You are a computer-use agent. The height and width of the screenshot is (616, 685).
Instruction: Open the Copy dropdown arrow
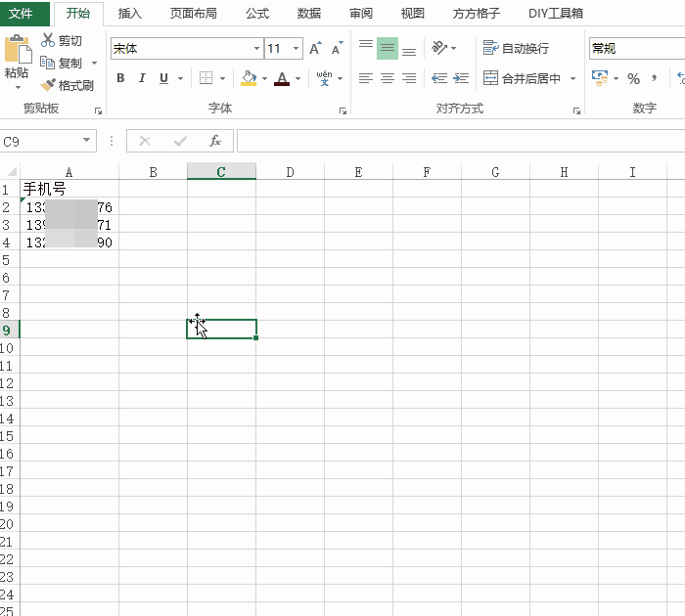tap(94, 63)
